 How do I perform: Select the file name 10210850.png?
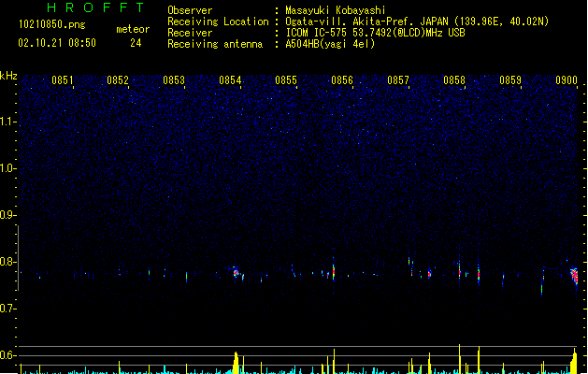point(52,25)
